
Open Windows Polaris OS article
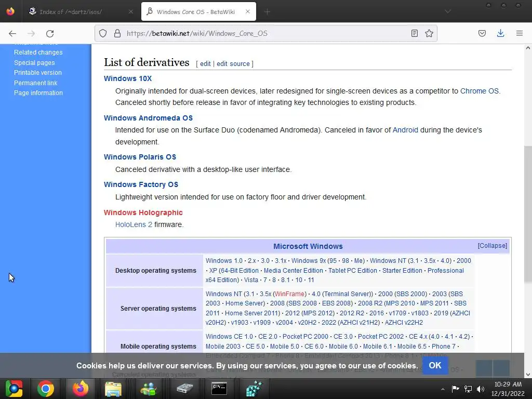tap(140, 157)
